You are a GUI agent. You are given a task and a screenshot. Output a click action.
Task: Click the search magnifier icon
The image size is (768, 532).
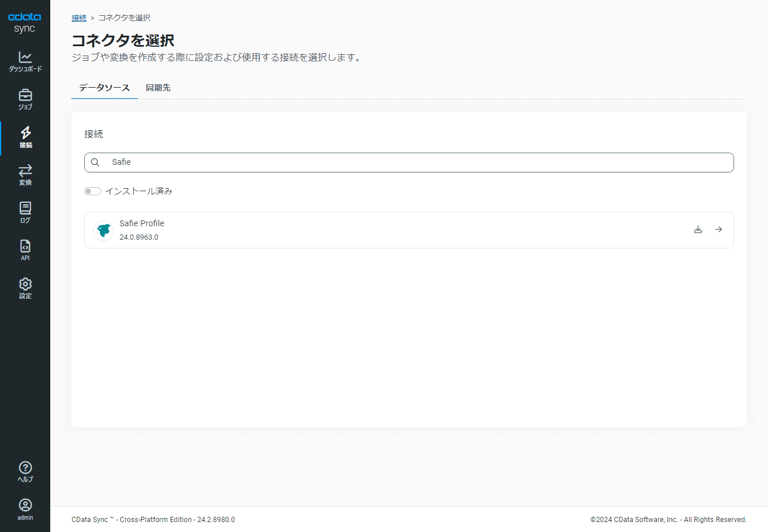pyautogui.click(x=95, y=163)
